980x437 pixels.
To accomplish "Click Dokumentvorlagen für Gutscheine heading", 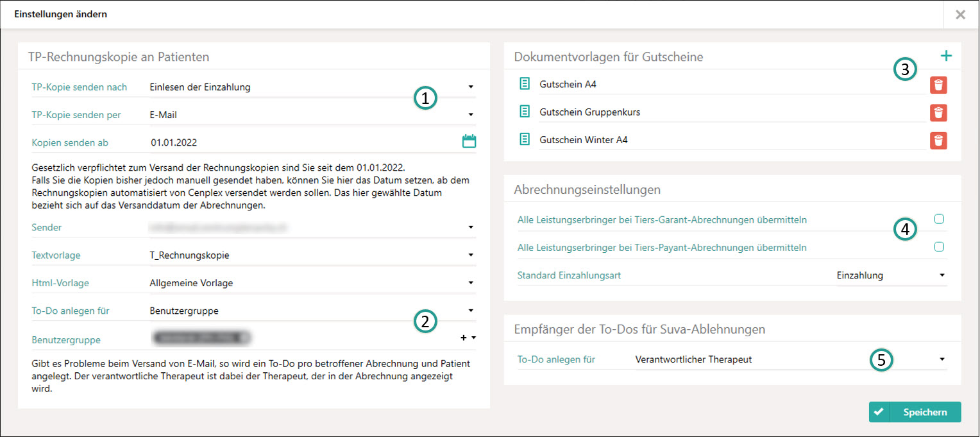I will [609, 57].
